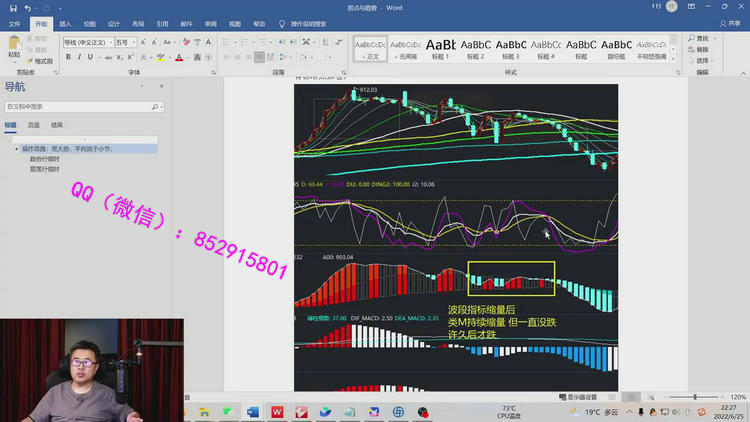Open the font name dropdown

point(109,43)
